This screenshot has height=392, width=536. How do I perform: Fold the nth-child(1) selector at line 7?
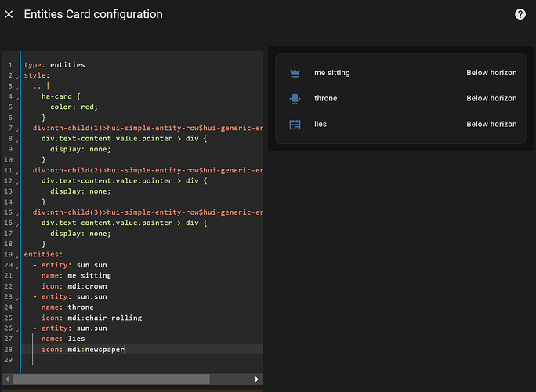click(17, 129)
